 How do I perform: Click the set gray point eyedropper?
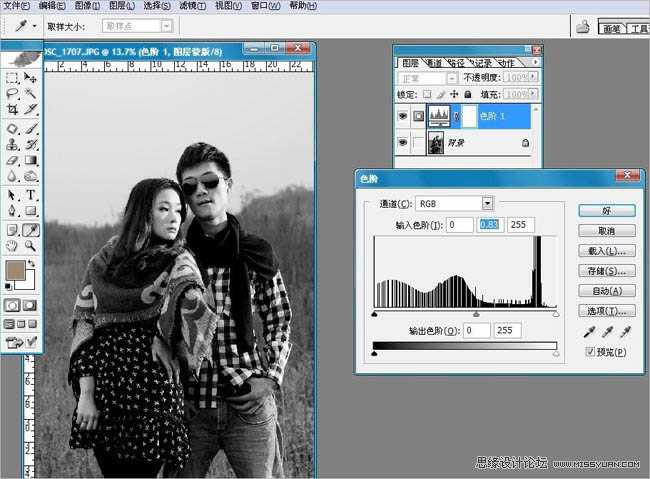click(x=607, y=332)
